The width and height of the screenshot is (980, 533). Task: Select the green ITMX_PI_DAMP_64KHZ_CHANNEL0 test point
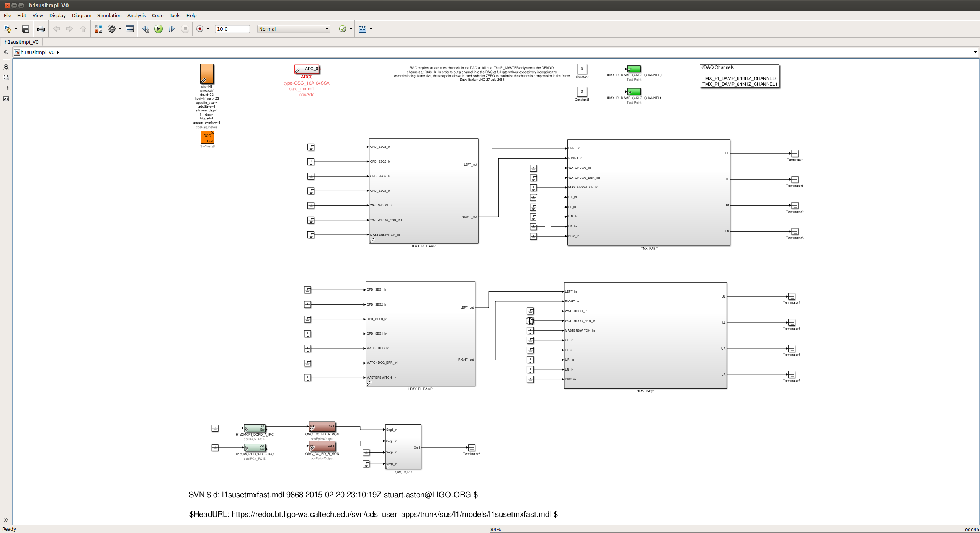(x=634, y=69)
